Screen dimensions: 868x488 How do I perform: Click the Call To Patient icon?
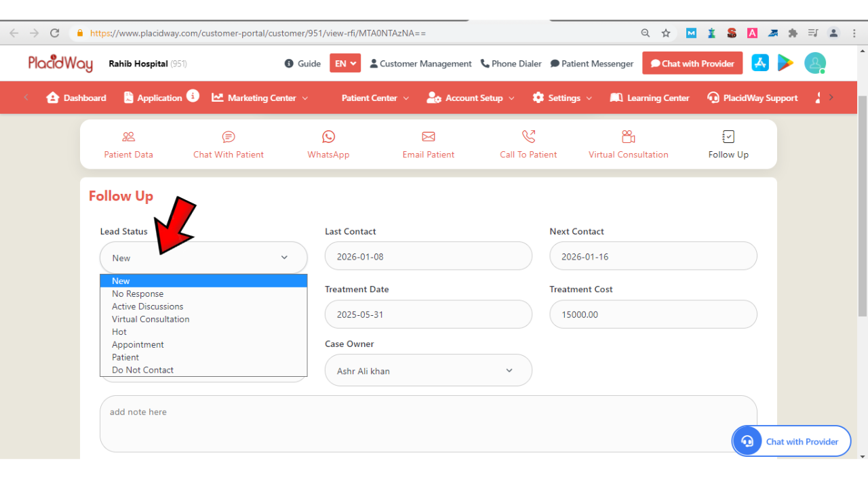(x=528, y=144)
